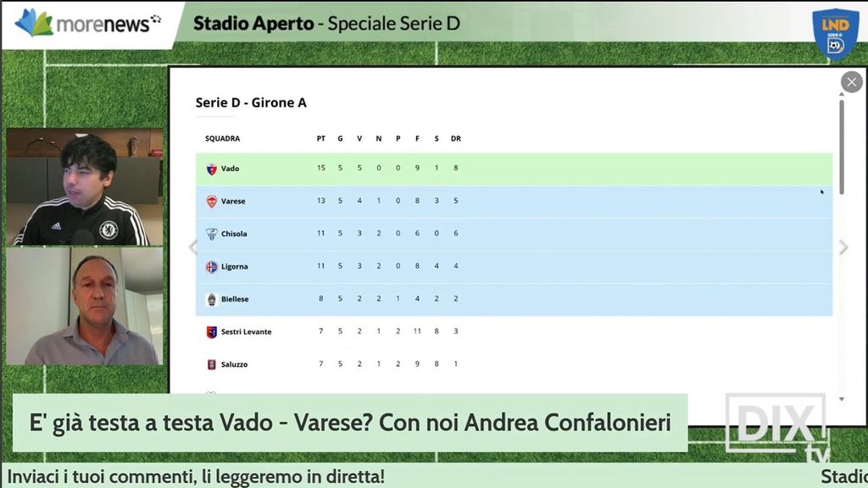Click the Ligorna team crest icon
The width and height of the screenshot is (868, 488).
click(x=212, y=267)
